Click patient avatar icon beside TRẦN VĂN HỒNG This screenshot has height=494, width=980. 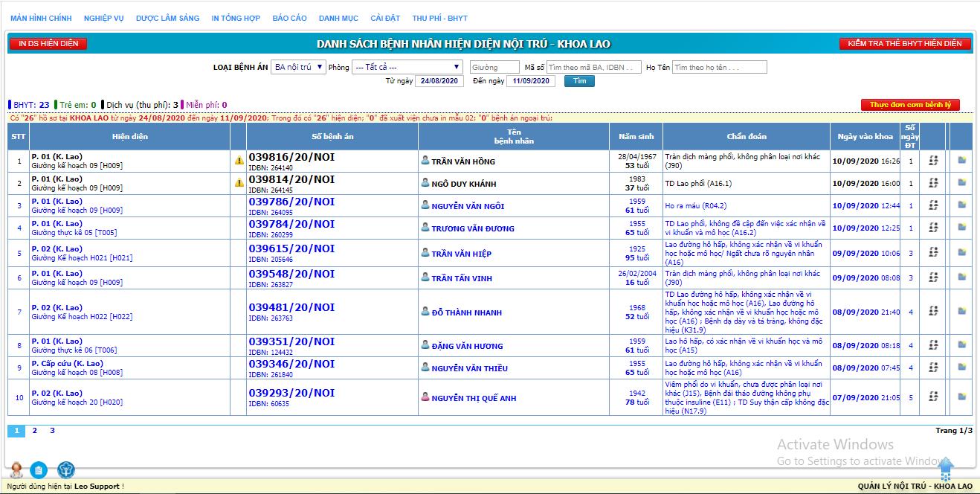[425, 161]
